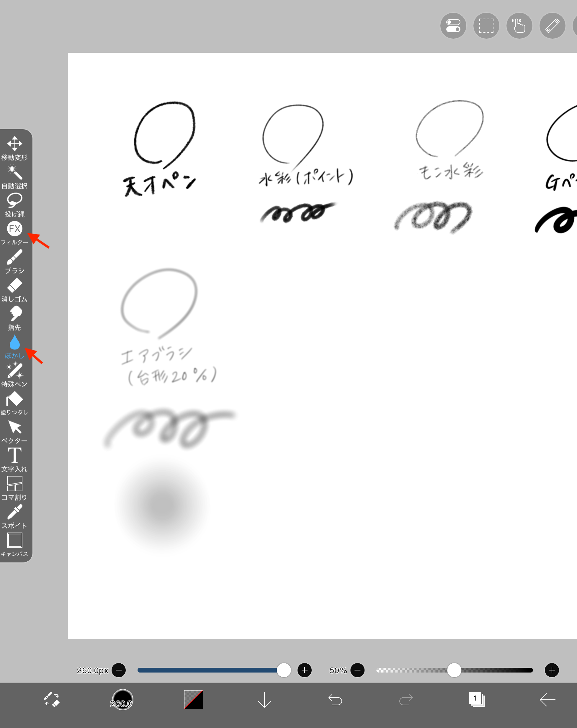Undo the last stroke
The image size is (577, 728).
click(x=335, y=700)
